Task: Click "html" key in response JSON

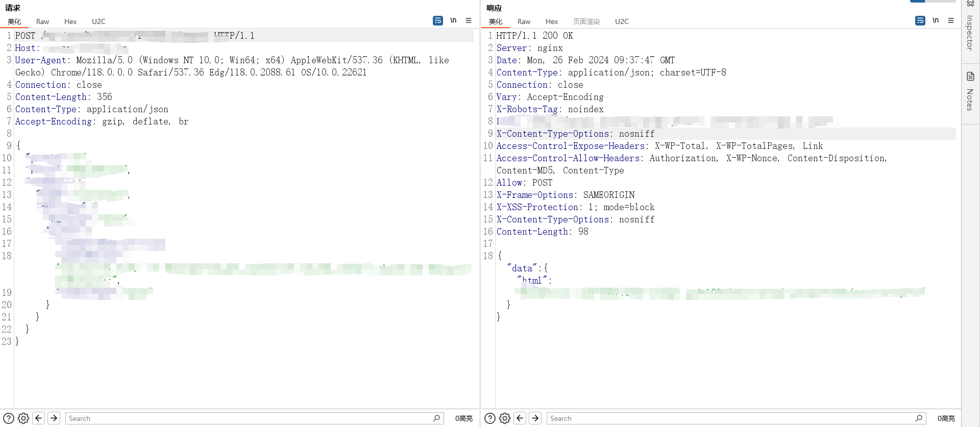Action: pyautogui.click(x=532, y=281)
